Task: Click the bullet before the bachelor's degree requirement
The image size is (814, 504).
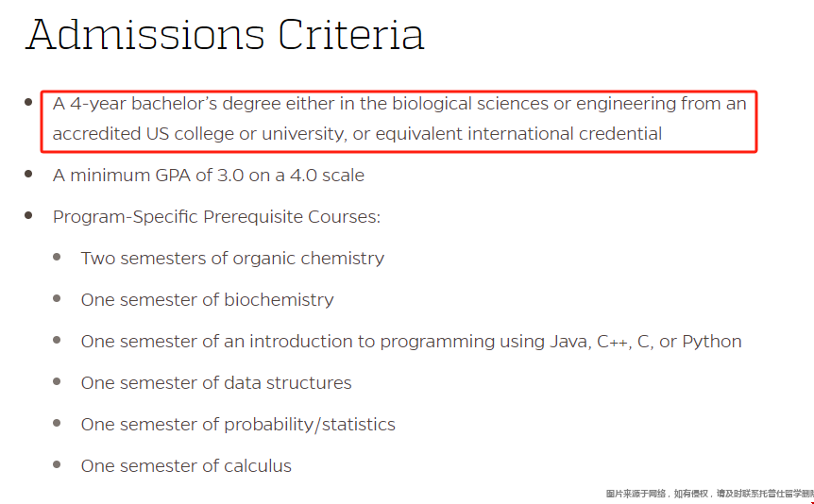Action: tap(28, 102)
